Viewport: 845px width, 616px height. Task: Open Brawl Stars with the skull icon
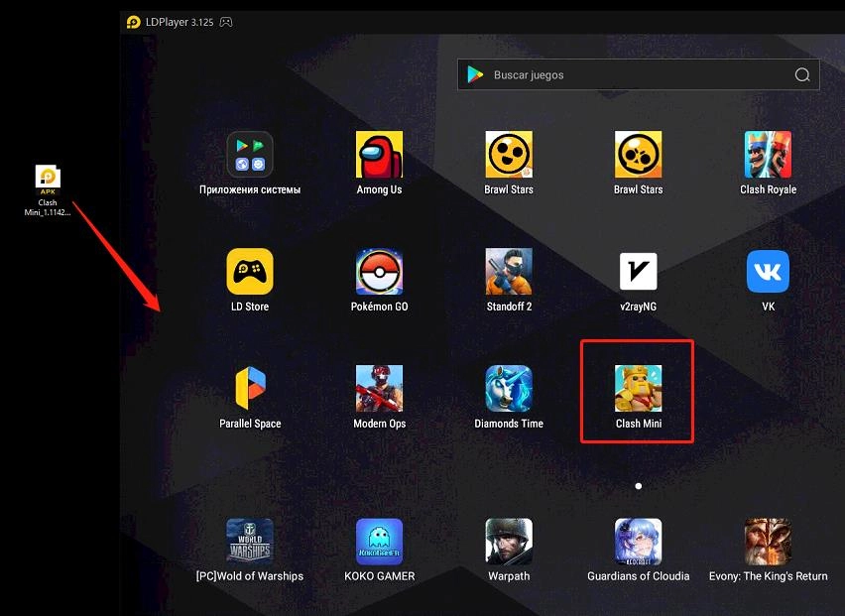click(x=638, y=155)
